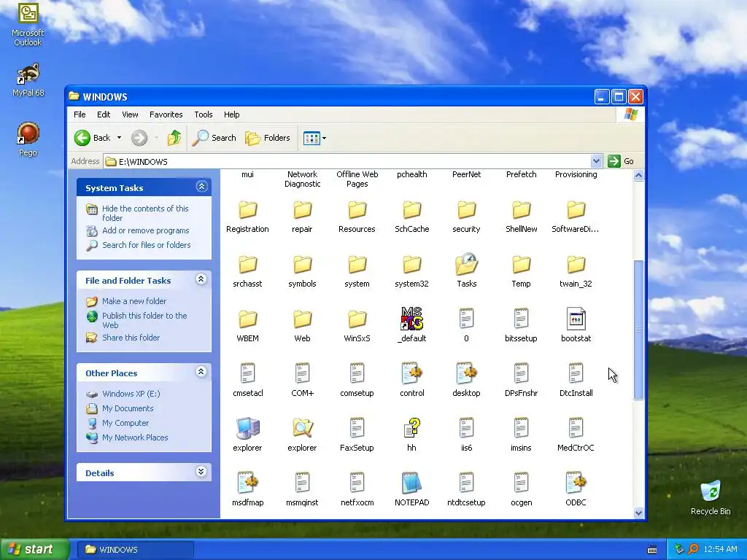Click Search for files or folders

[146, 245]
